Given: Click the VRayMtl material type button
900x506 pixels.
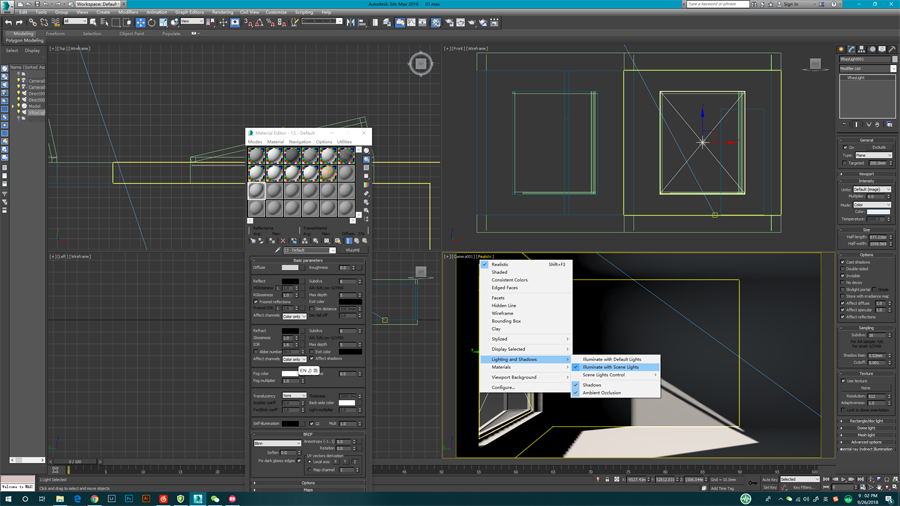Looking at the screenshot, I should (352, 250).
